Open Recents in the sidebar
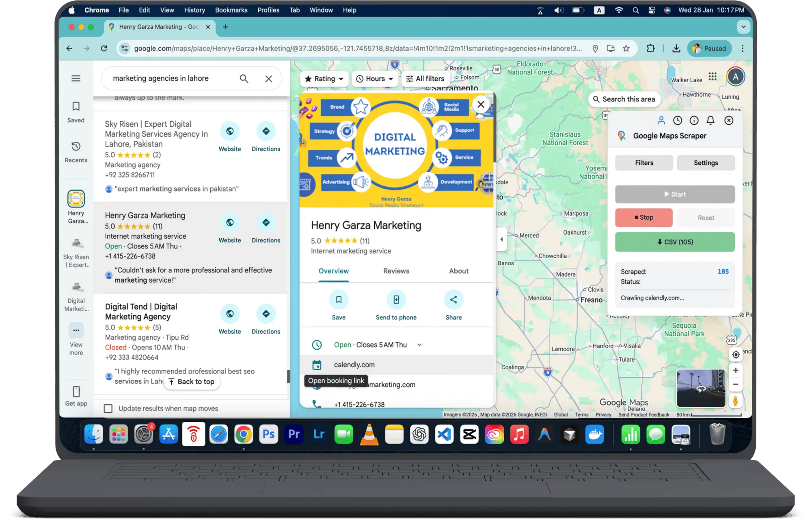The width and height of the screenshot is (812, 520). [76, 152]
